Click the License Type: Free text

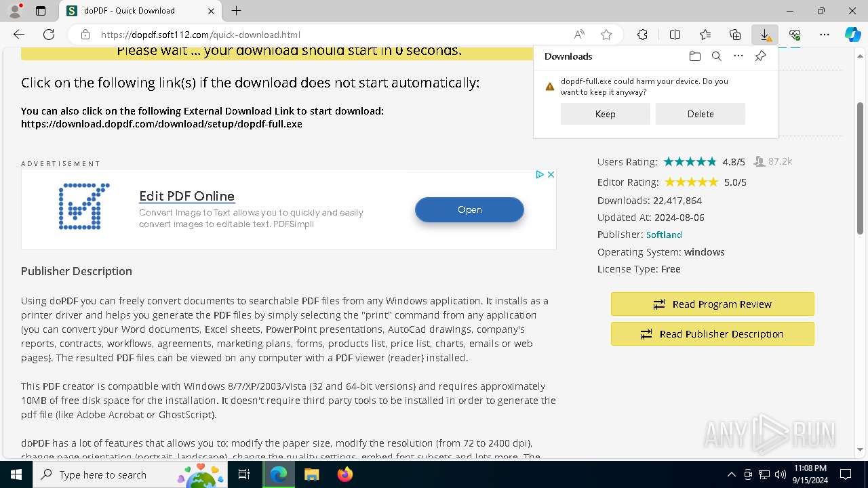coord(639,269)
